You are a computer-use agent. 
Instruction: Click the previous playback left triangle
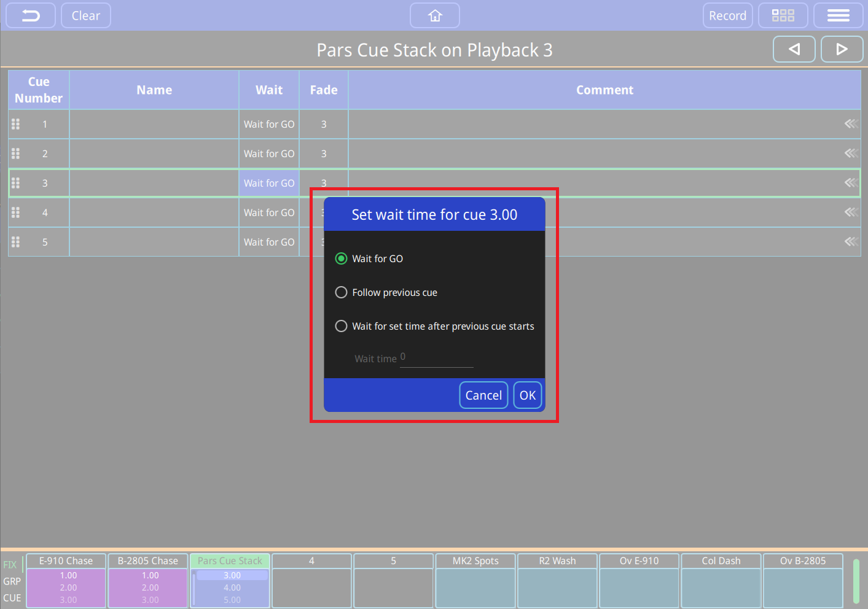pyautogui.click(x=794, y=49)
